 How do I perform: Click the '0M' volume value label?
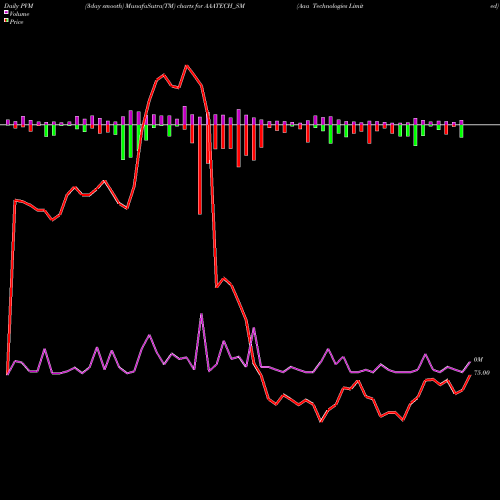[478, 360]
